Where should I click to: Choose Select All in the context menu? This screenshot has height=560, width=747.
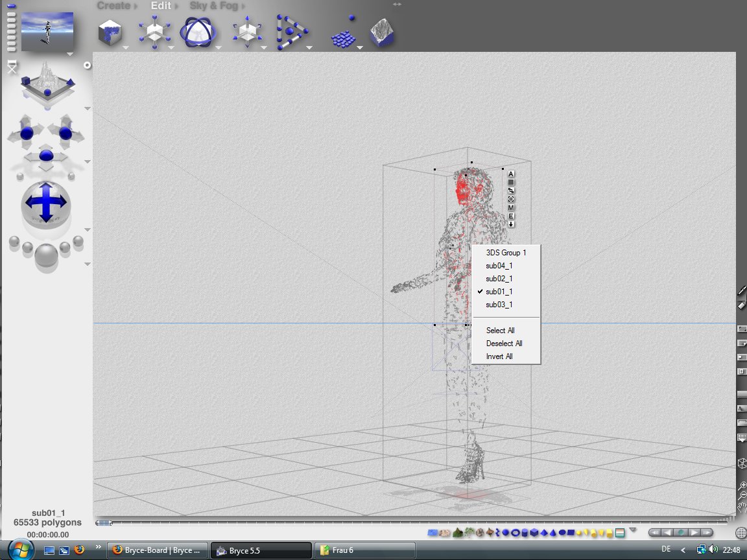pos(506,331)
